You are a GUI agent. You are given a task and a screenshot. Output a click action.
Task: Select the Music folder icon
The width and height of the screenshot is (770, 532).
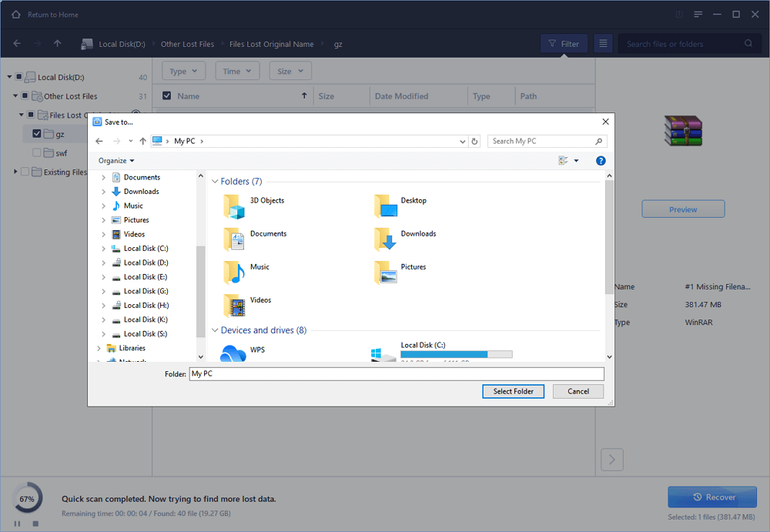(x=234, y=272)
